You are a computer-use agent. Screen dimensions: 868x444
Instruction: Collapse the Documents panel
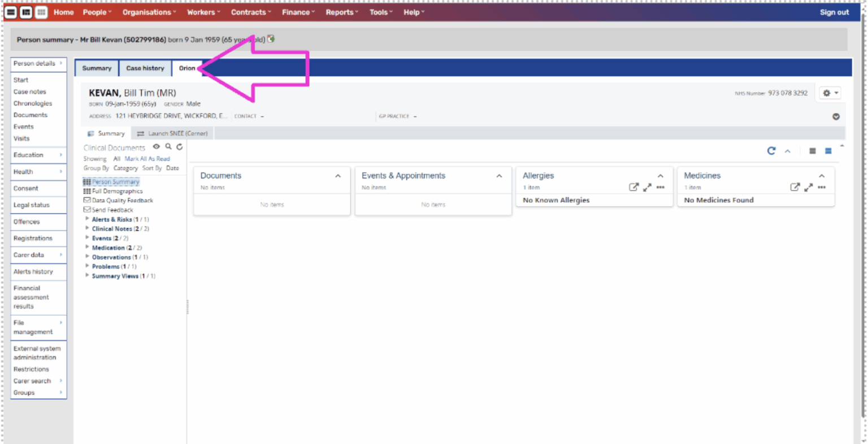pos(338,176)
